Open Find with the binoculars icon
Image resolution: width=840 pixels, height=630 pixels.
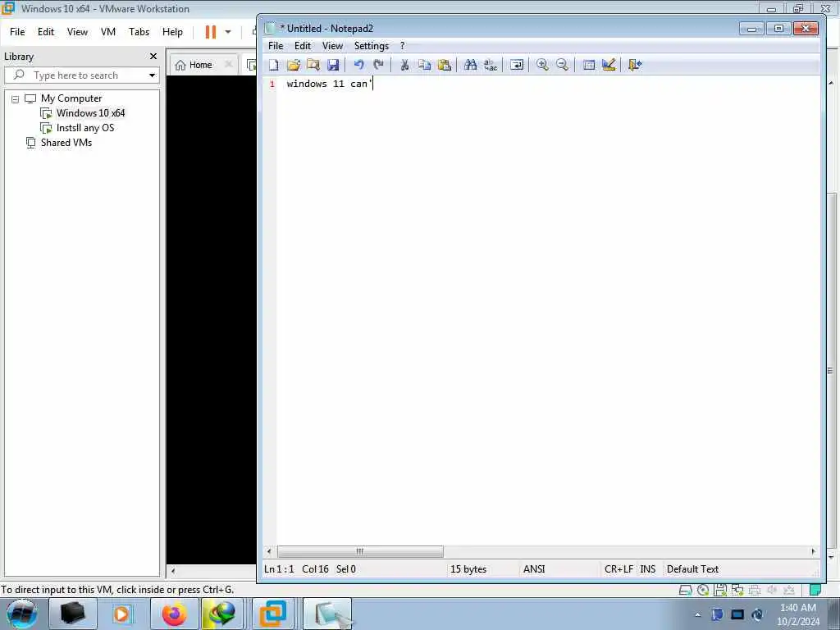point(470,65)
